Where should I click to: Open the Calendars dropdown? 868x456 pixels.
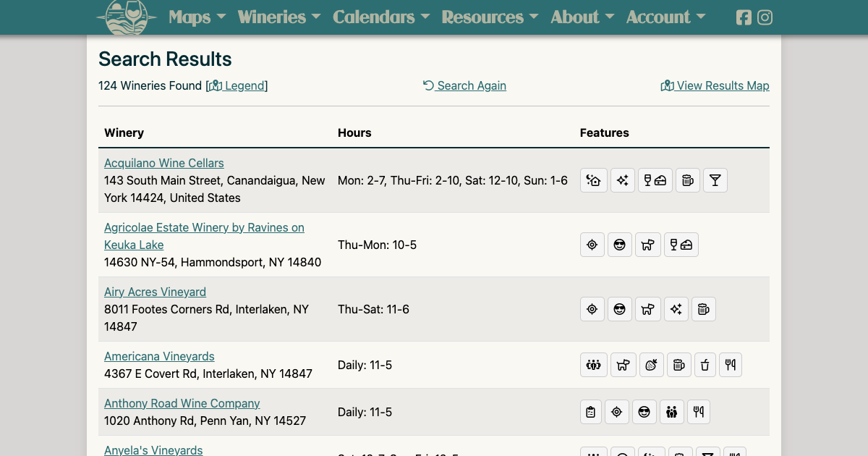pyautogui.click(x=380, y=17)
